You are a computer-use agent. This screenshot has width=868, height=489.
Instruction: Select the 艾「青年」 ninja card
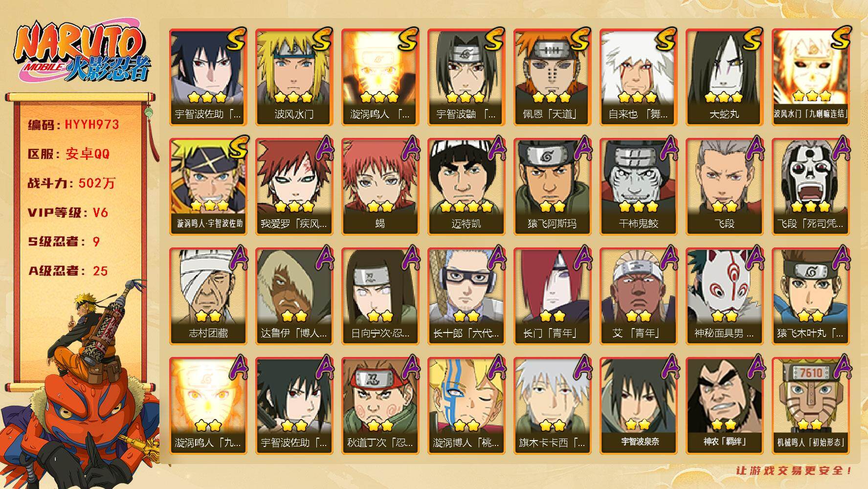[x=638, y=296]
